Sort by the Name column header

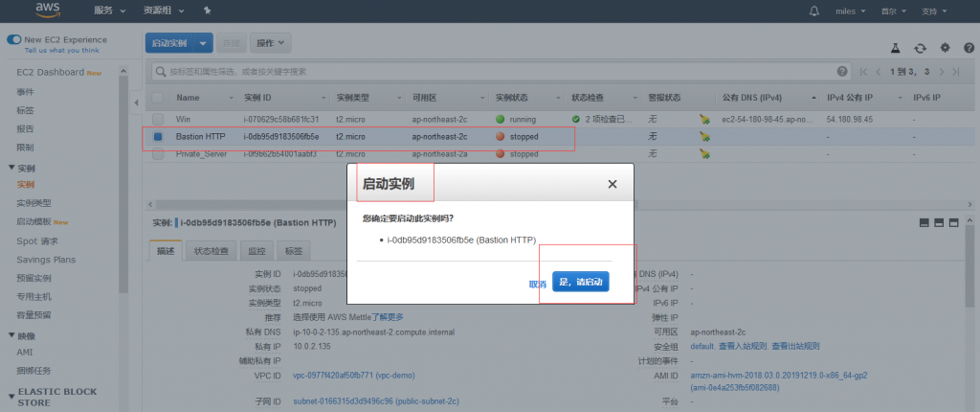pos(188,98)
